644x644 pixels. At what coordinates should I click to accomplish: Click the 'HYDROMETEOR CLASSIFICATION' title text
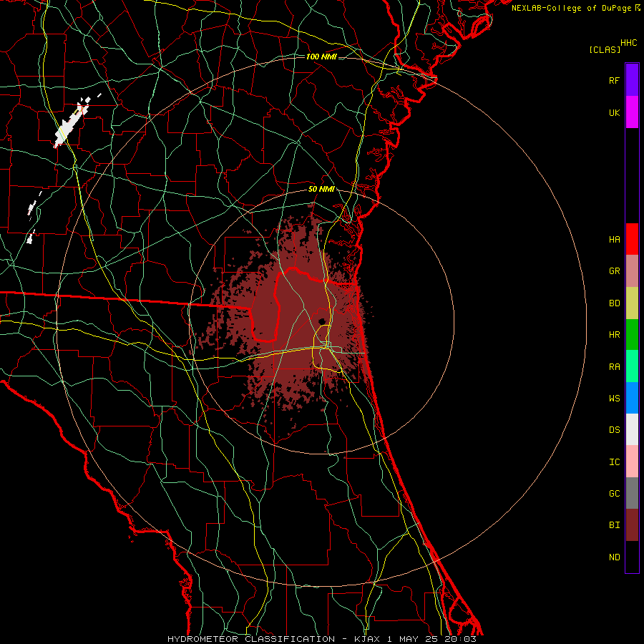(x=251, y=639)
